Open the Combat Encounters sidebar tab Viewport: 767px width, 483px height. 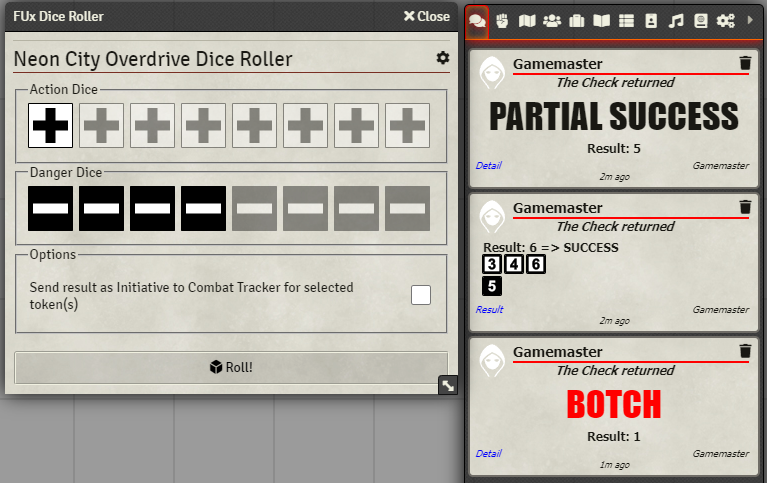pyautogui.click(x=502, y=21)
